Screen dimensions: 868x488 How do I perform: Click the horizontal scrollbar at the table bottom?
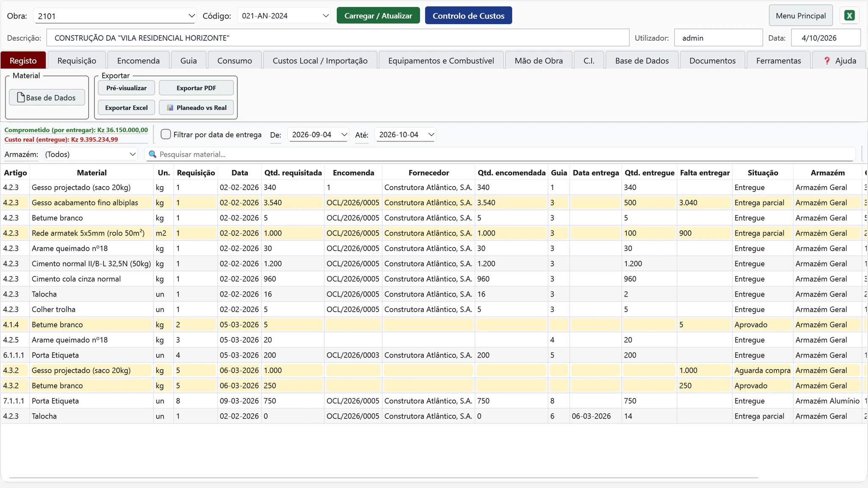pos(384,478)
